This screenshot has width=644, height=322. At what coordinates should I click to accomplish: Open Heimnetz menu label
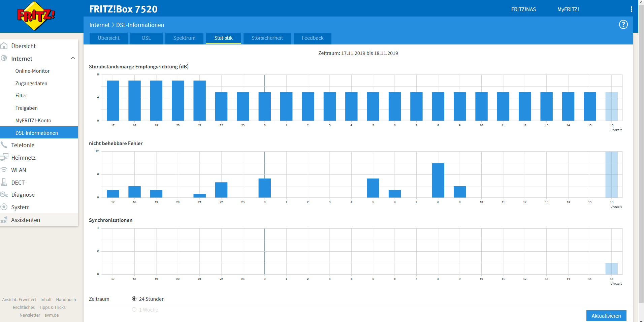click(23, 158)
